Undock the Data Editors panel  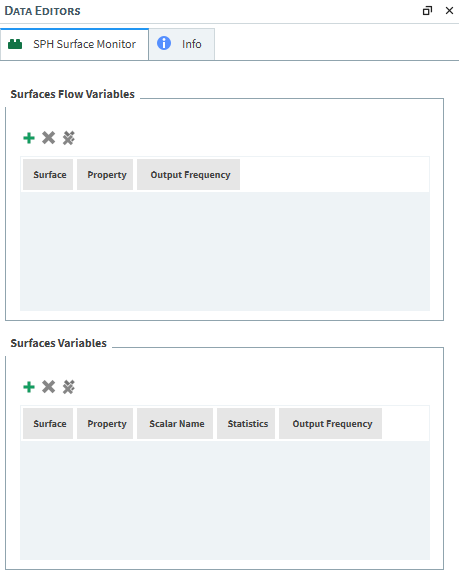427,11
